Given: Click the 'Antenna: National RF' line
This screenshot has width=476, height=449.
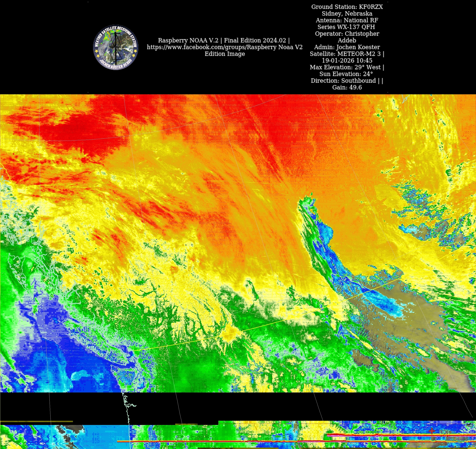Looking at the screenshot, I should pyautogui.click(x=347, y=20).
